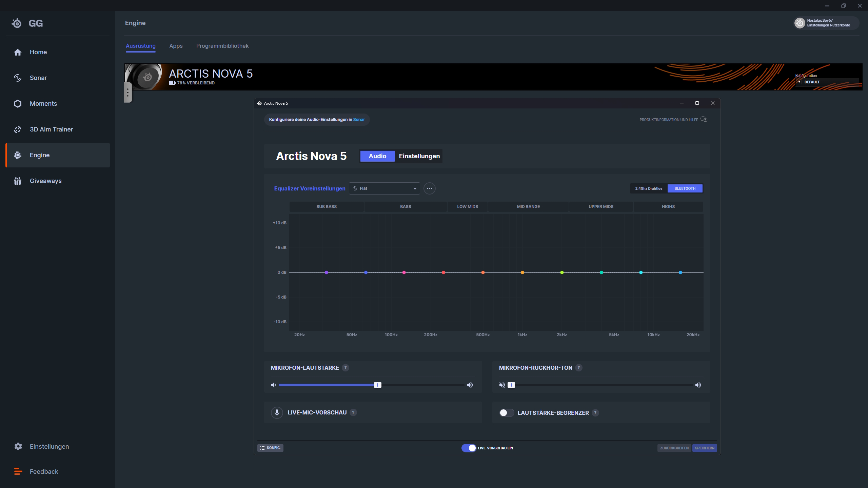The height and width of the screenshot is (488, 868).
Task: Click the Programmbibliothek tab
Action: click(223, 45)
